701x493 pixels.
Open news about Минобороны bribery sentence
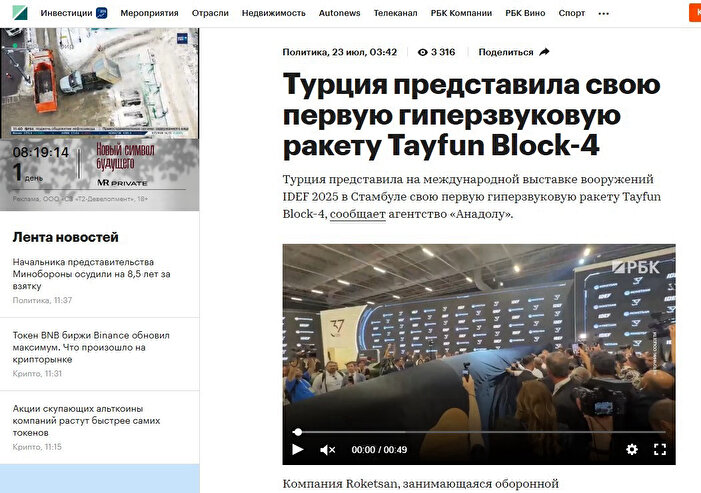91,274
